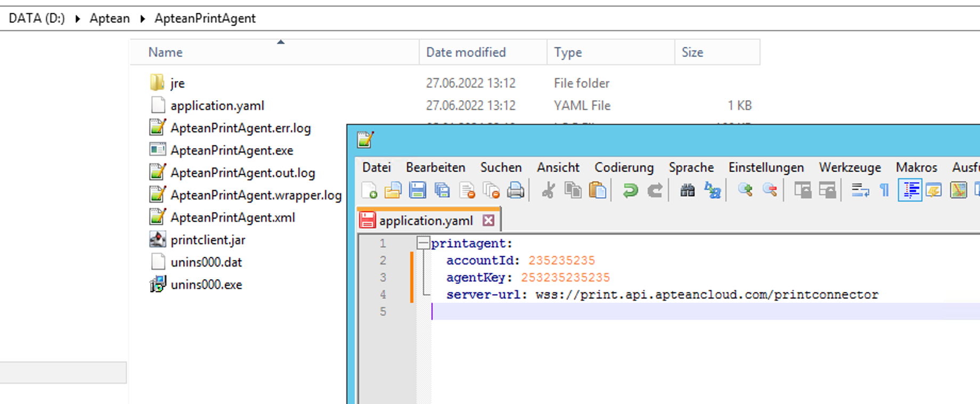
Task: Close the application.yaml tab
Action: (488, 220)
